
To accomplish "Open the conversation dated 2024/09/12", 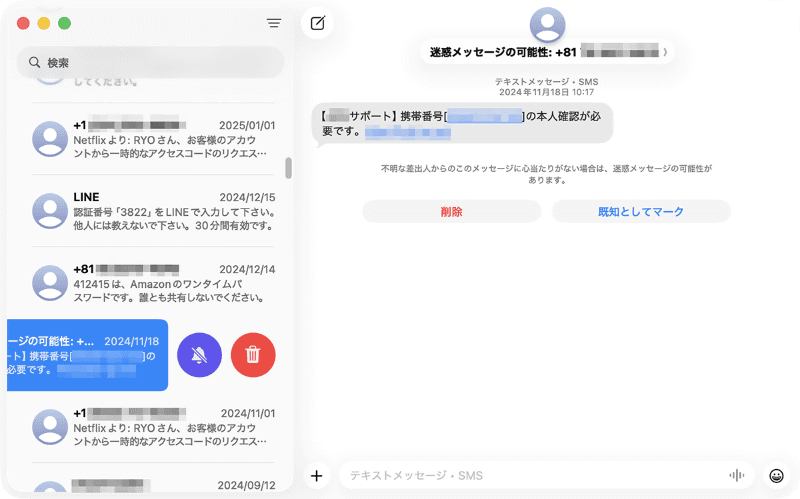I will pos(153,483).
